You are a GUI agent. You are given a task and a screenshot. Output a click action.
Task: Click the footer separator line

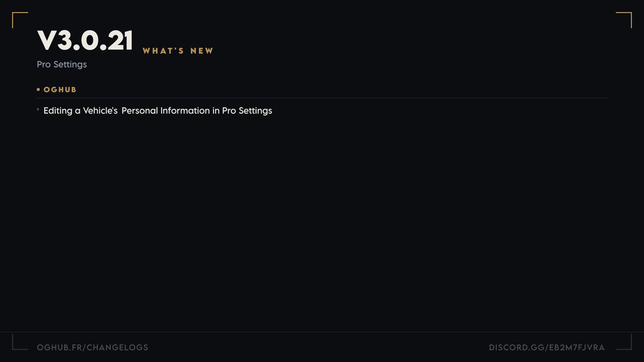pyautogui.click(x=322, y=332)
